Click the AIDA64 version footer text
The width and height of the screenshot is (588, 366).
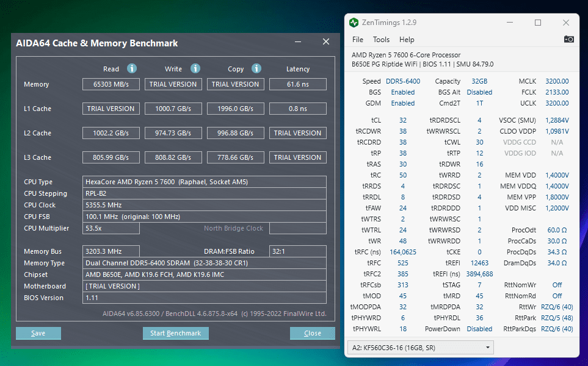[x=214, y=314]
